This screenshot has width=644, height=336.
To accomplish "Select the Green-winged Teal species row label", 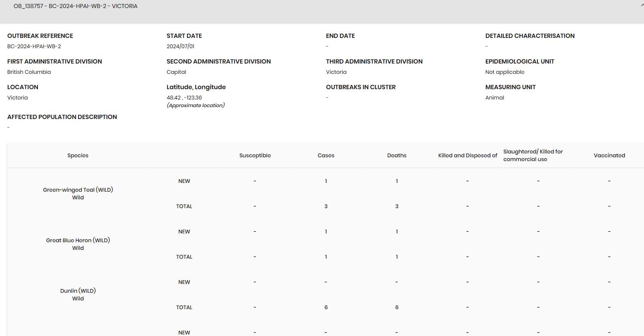I will click(78, 190).
